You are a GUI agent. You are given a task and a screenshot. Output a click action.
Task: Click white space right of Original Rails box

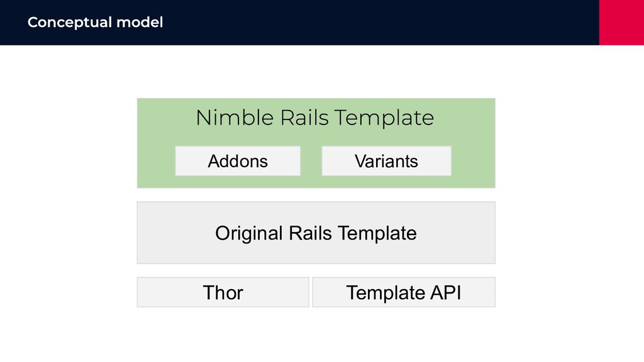(569, 233)
